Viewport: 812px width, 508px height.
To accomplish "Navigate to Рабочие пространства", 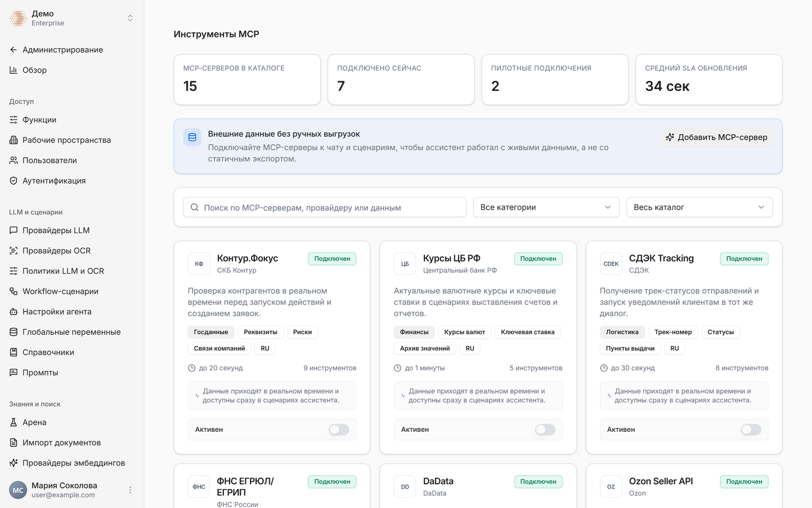I will [x=66, y=140].
